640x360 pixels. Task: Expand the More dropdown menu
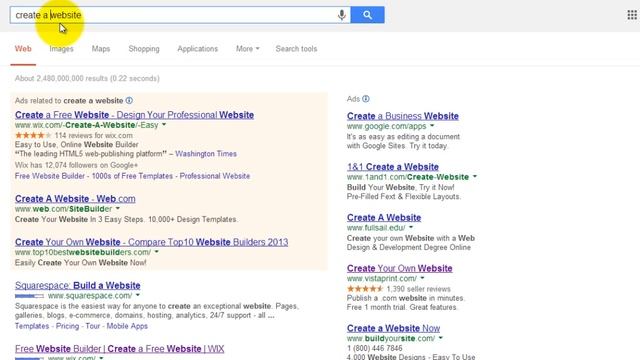pyautogui.click(x=247, y=49)
